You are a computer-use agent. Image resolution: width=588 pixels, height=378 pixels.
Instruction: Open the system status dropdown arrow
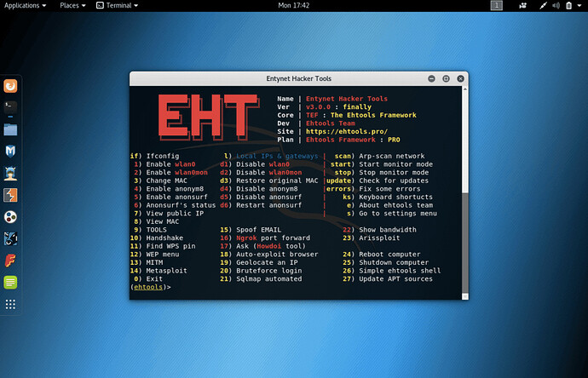tap(581, 5)
